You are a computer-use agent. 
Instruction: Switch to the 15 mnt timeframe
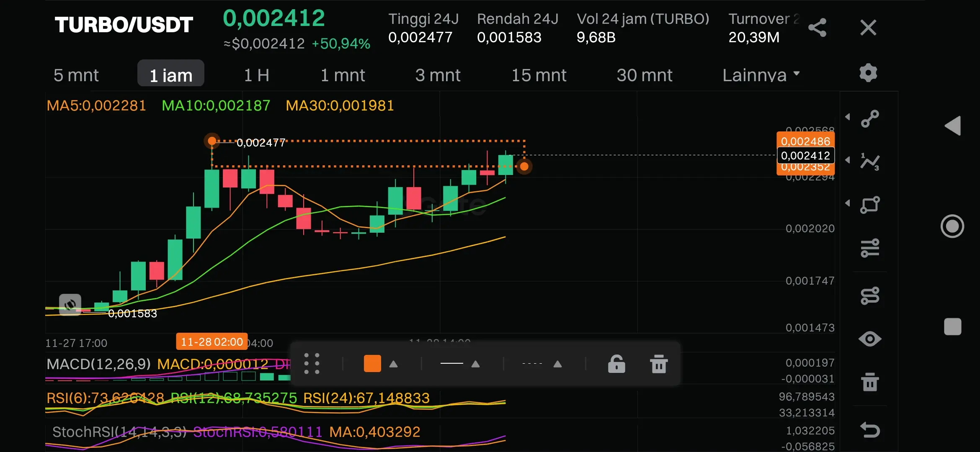pyautogui.click(x=539, y=75)
